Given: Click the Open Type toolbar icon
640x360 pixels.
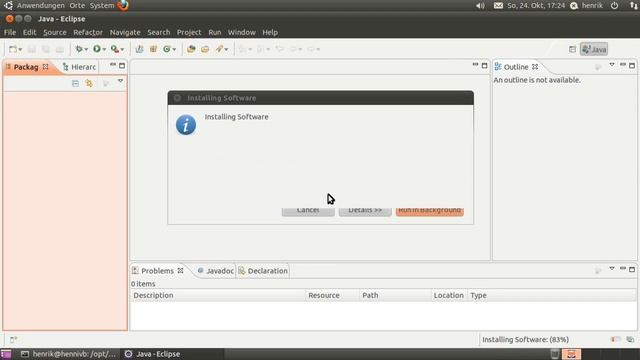Looking at the screenshot, I should [191, 49].
